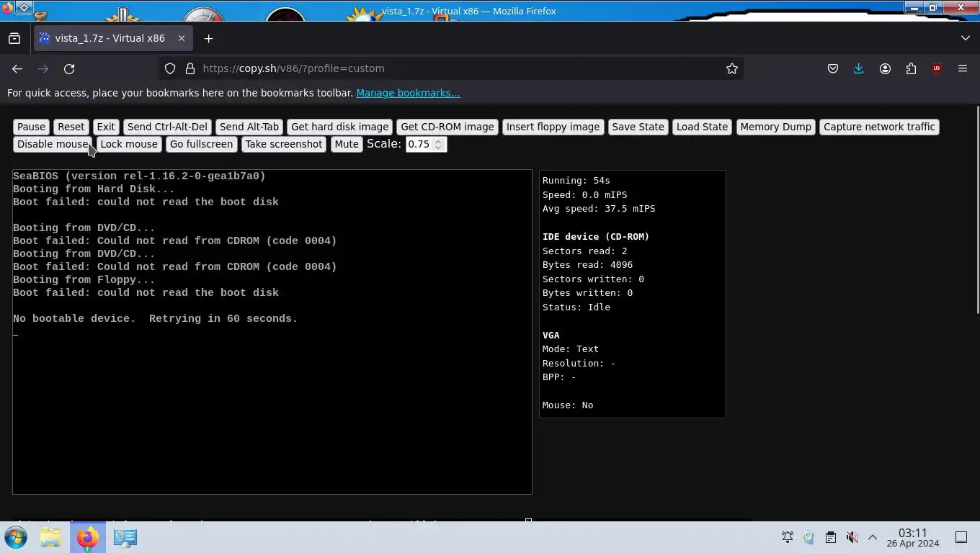The width and height of the screenshot is (980, 553).
Task: Open the Firefox downloads panel
Action: pyautogui.click(x=859, y=68)
